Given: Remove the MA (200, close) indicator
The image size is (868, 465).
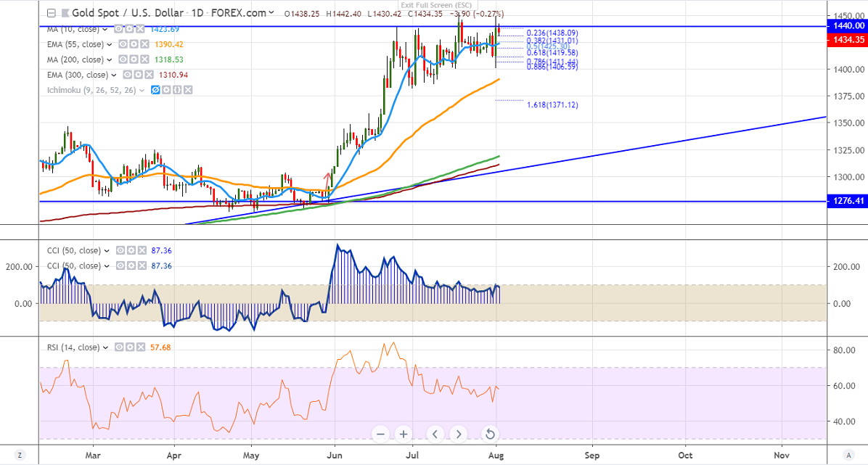Looking at the screenshot, I should point(144,59).
